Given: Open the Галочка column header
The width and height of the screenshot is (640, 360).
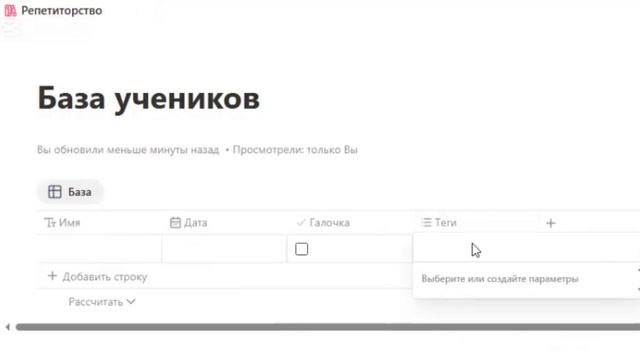Looking at the screenshot, I should tap(350, 223).
